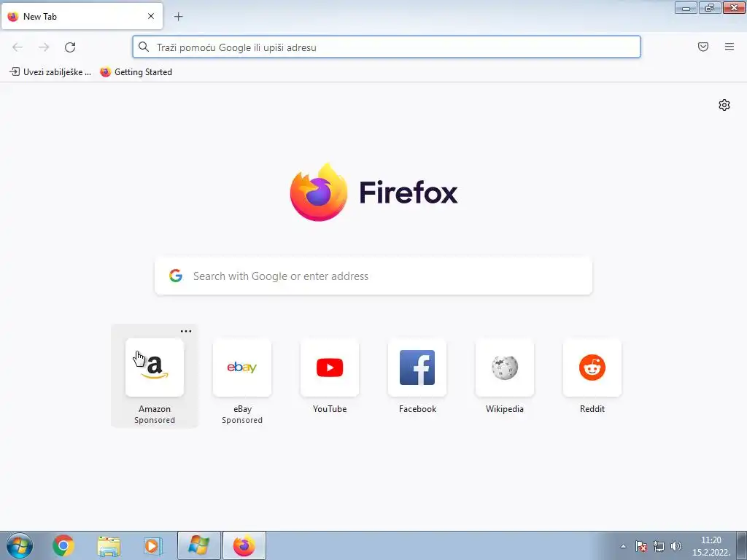Focus the address bar search field
This screenshot has height=560, width=747.
tap(387, 47)
